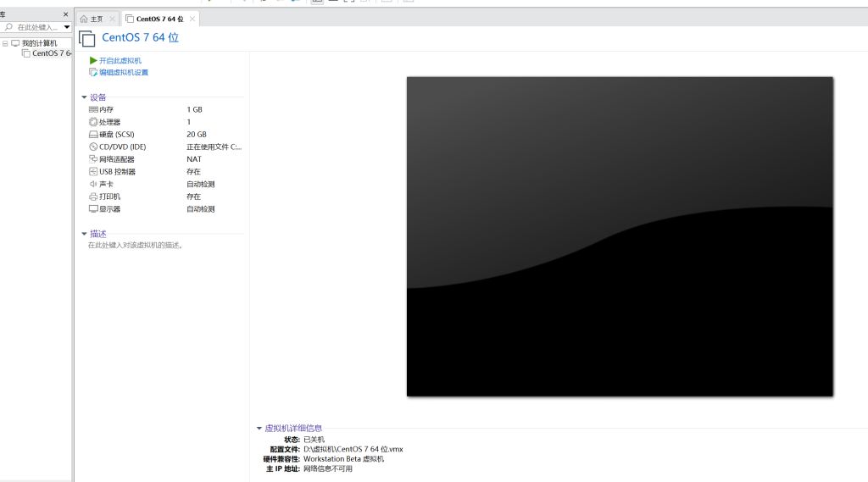The width and height of the screenshot is (868, 482).
Task: Close the CentOS 7 64 位 tab
Action: coord(192,19)
